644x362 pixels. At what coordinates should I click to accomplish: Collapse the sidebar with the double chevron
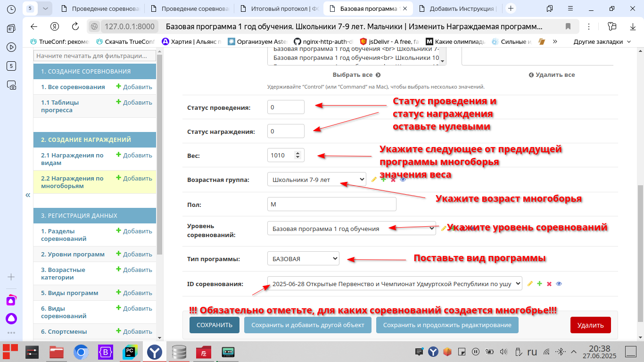click(x=28, y=195)
